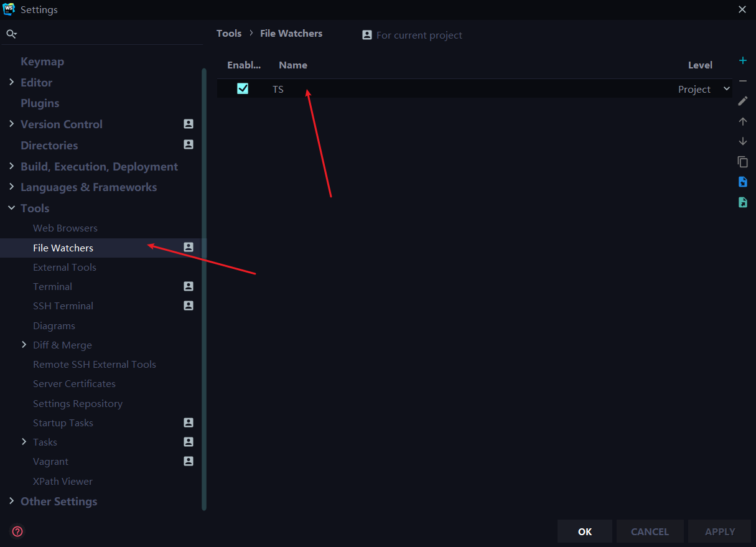Select Remote SSH External Tools

tap(95, 364)
